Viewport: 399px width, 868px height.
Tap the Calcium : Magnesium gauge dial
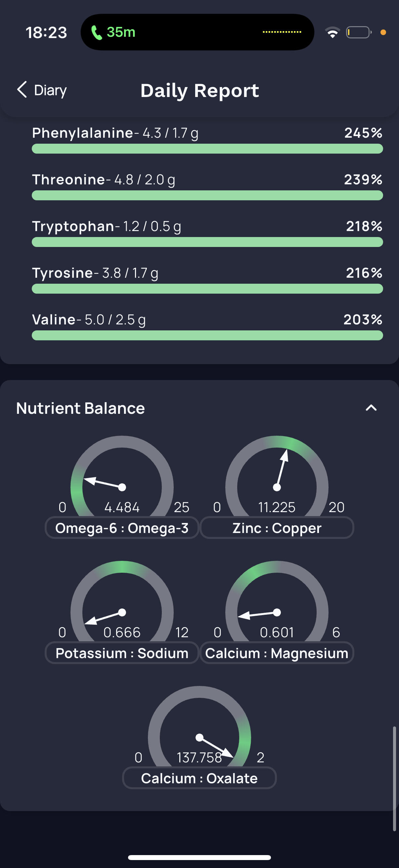(277, 604)
